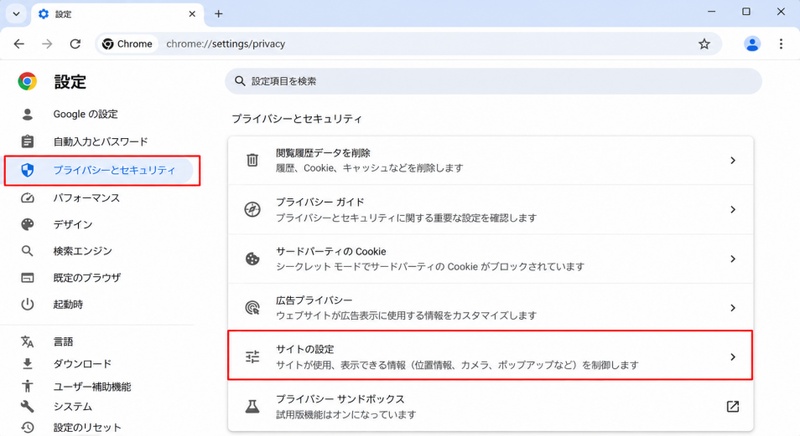Click trash icon for 閲覧履歴データを削除
This screenshot has height=436, width=800.
click(x=253, y=160)
